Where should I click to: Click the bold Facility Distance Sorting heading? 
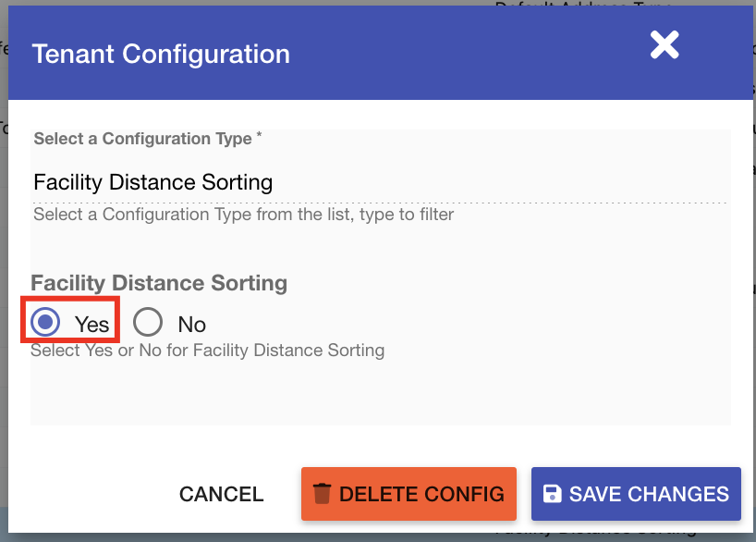pyautogui.click(x=159, y=283)
